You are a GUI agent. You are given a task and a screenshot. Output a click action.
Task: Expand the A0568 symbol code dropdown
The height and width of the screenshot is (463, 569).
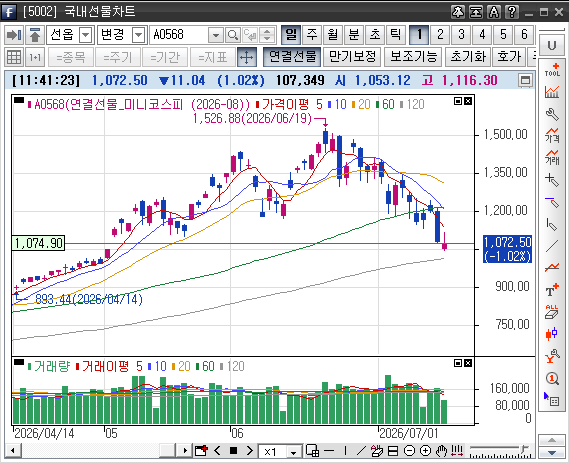tap(216, 35)
